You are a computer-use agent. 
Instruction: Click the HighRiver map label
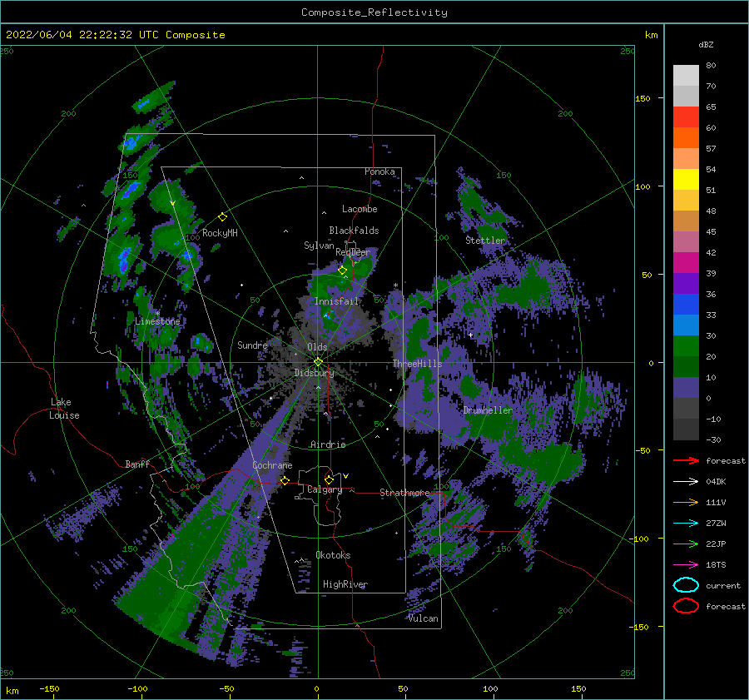tap(345, 584)
